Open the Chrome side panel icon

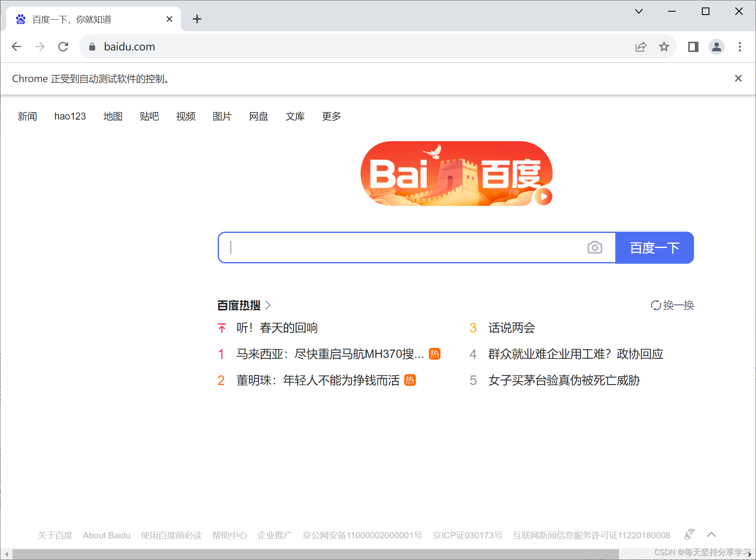click(694, 47)
